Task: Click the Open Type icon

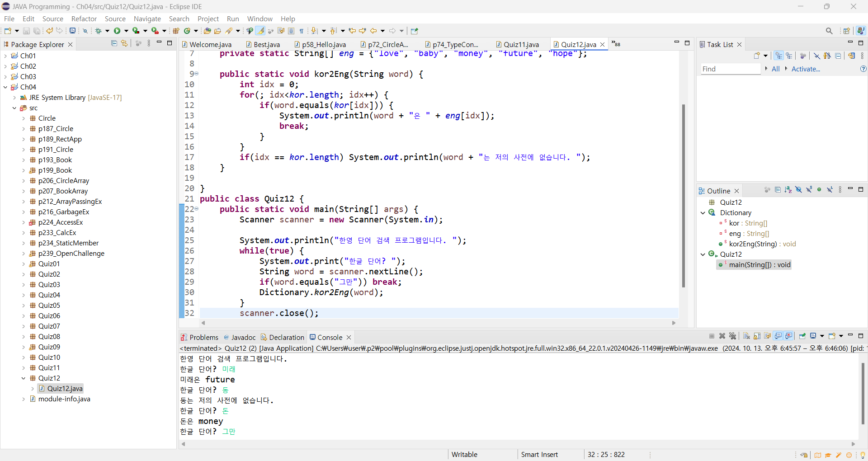Action: click(207, 31)
